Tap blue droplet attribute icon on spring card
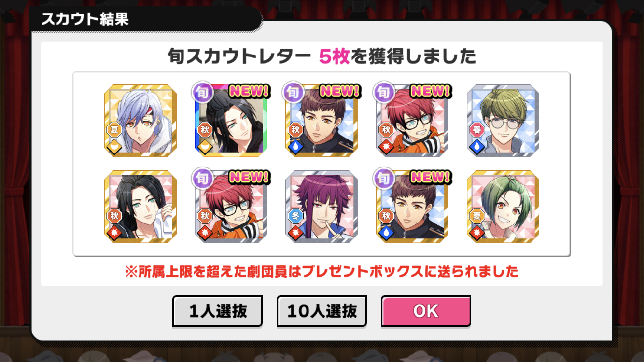Viewport: 644px width, 362px height. (x=476, y=147)
